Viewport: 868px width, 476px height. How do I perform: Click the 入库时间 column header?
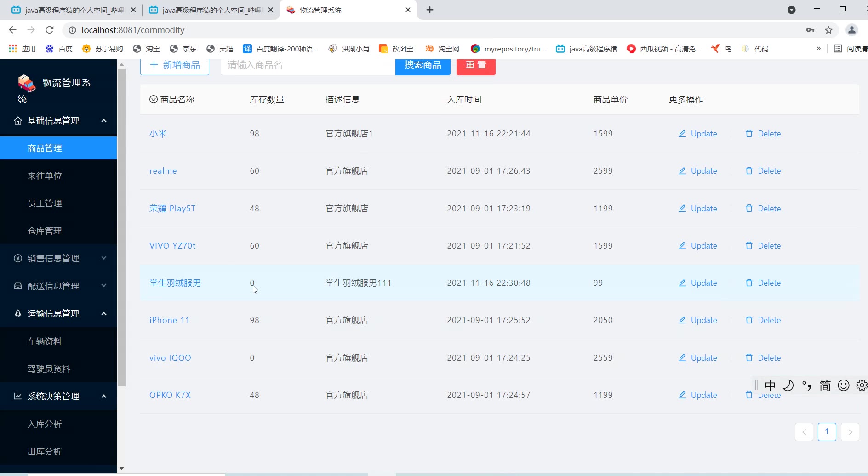click(464, 100)
